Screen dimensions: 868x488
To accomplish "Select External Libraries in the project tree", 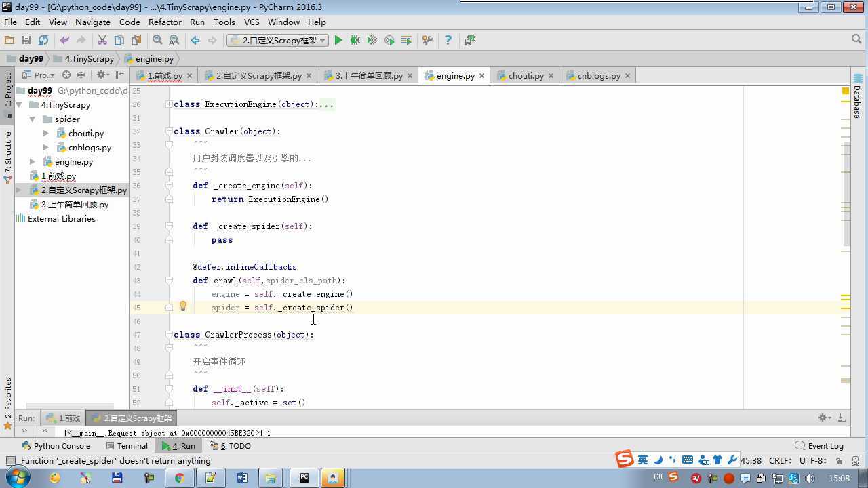I will (x=61, y=219).
